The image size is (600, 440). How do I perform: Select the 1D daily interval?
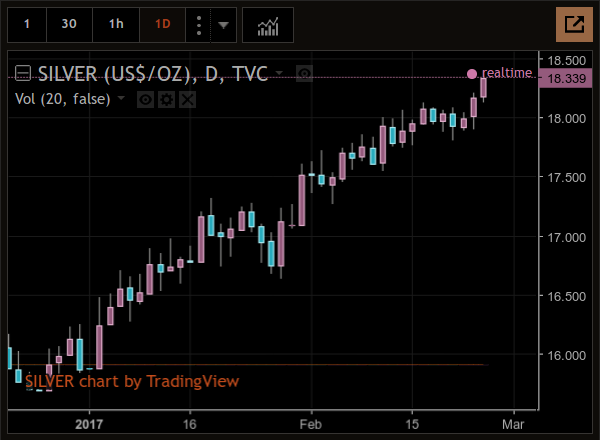coord(163,24)
